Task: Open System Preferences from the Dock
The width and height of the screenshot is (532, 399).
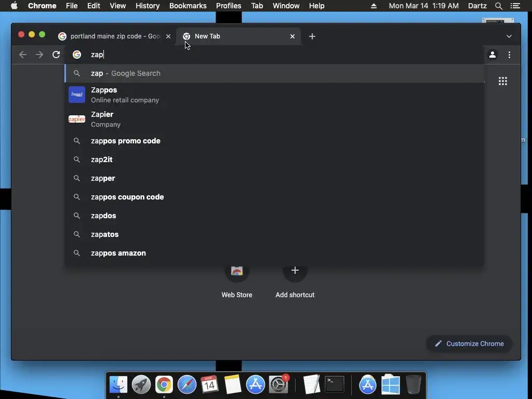Action: point(278,385)
